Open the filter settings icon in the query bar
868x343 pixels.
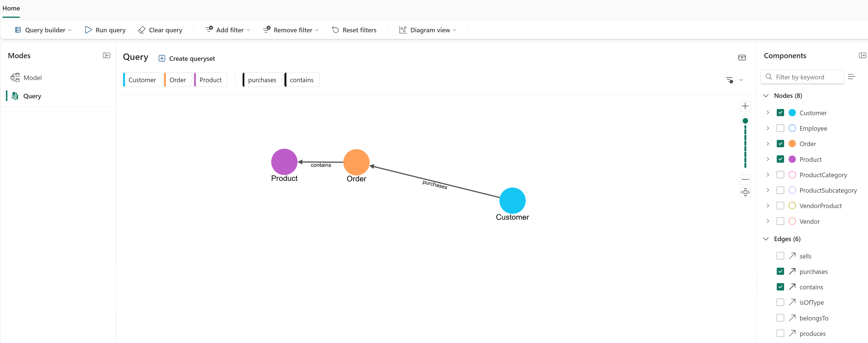click(x=729, y=80)
